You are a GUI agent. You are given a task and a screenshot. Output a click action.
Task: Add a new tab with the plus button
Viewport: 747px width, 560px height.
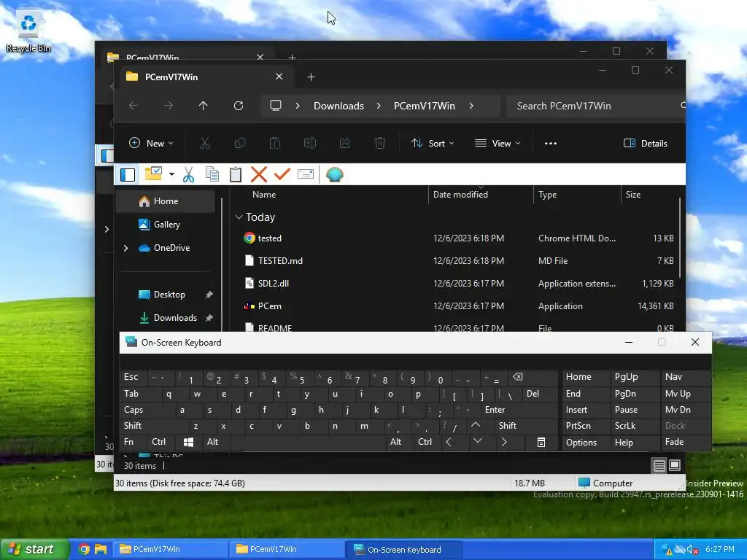[311, 77]
